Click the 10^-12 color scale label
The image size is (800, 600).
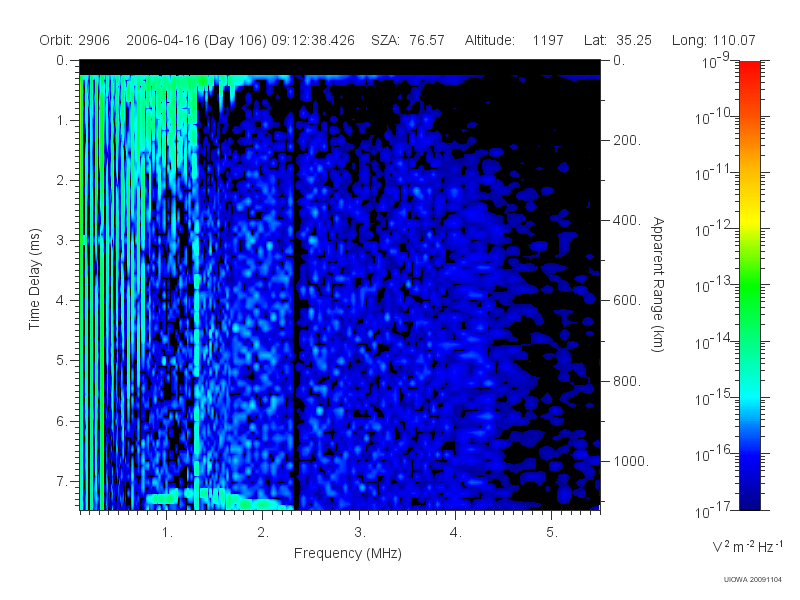pyautogui.click(x=714, y=229)
